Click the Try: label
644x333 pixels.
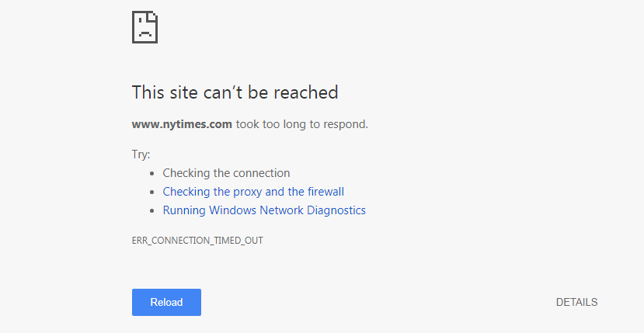pyautogui.click(x=141, y=154)
